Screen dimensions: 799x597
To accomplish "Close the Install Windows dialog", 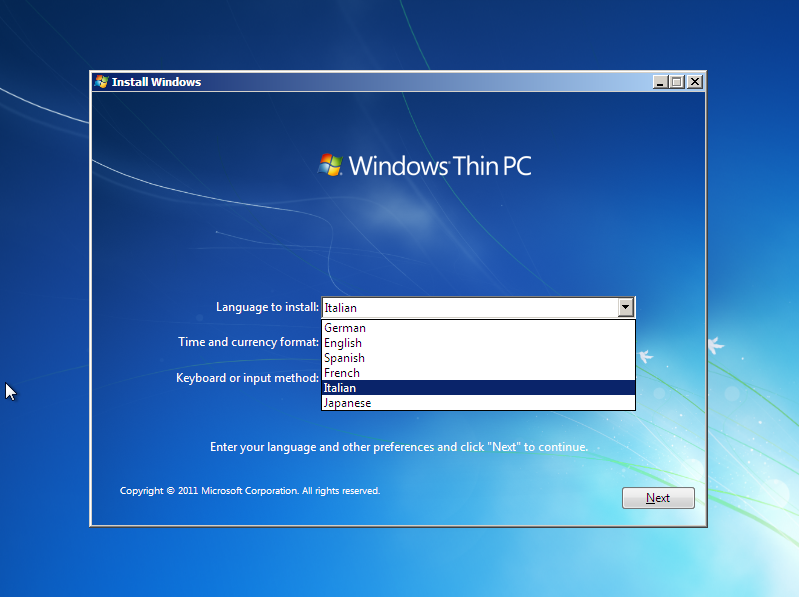I will pos(695,82).
